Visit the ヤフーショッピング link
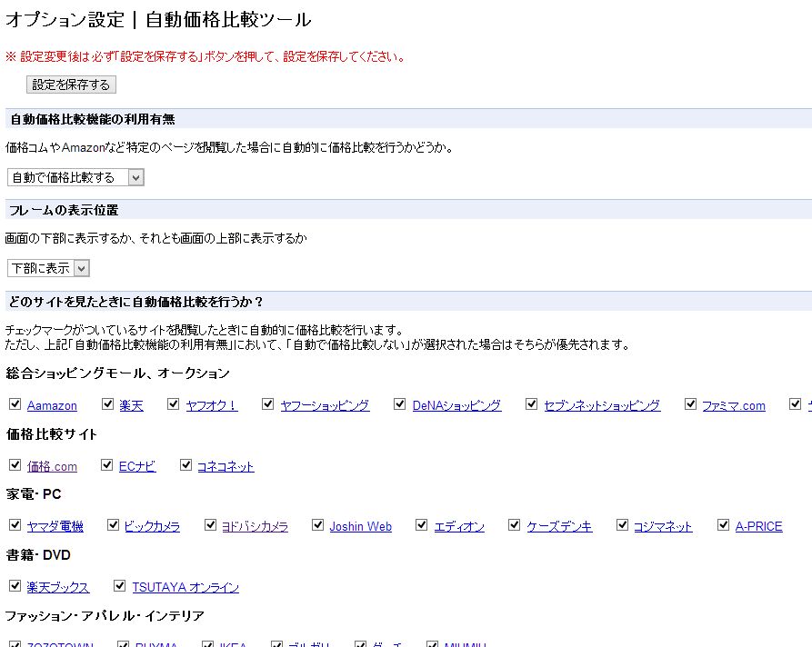Screen dimensions: 812x647 (325, 406)
